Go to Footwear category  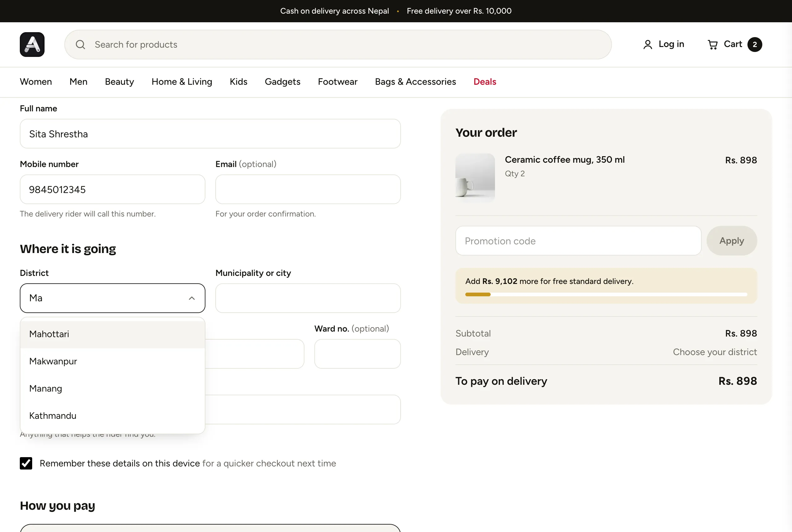click(338, 82)
